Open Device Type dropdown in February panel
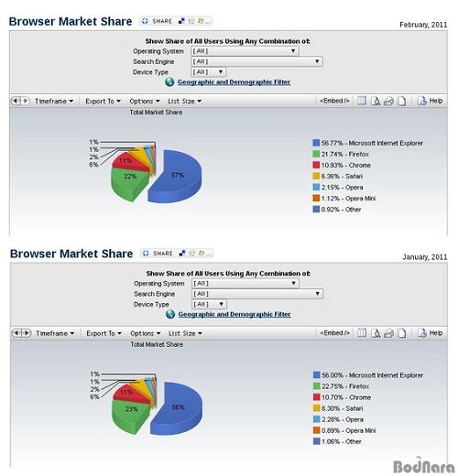Viewport: 458px width, 476px height. 209,72
